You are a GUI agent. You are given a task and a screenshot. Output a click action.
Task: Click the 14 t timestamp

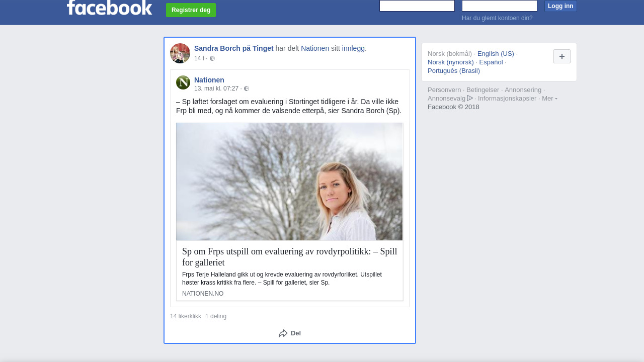[199, 58]
